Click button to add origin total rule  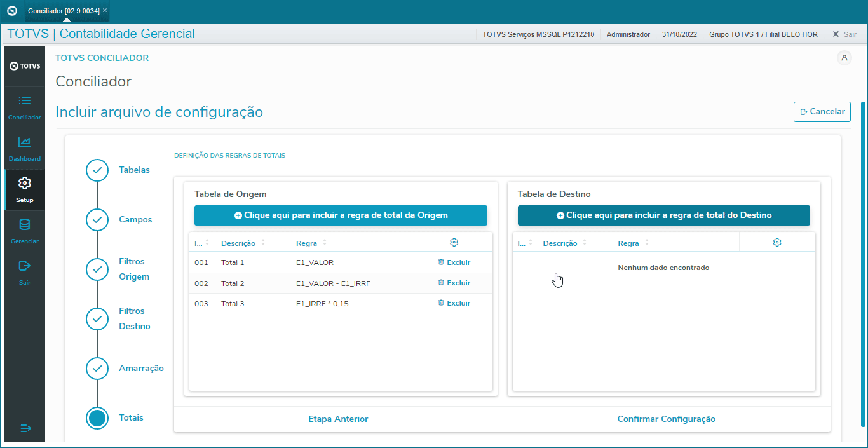point(341,215)
